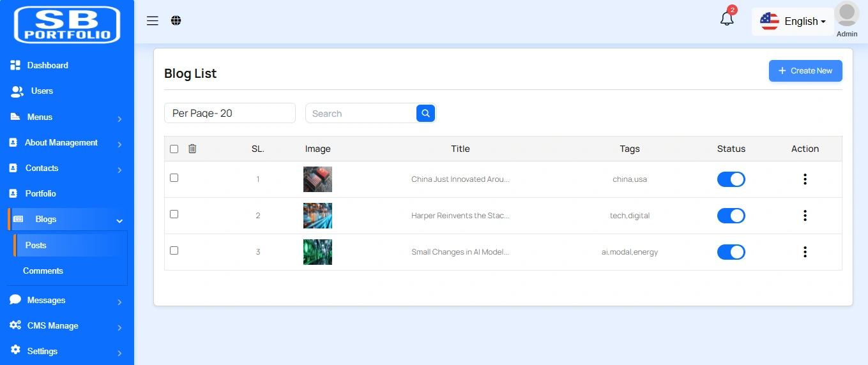The width and height of the screenshot is (868, 365).
Task: Click the blue search magnifier button
Action: click(x=425, y=113)
